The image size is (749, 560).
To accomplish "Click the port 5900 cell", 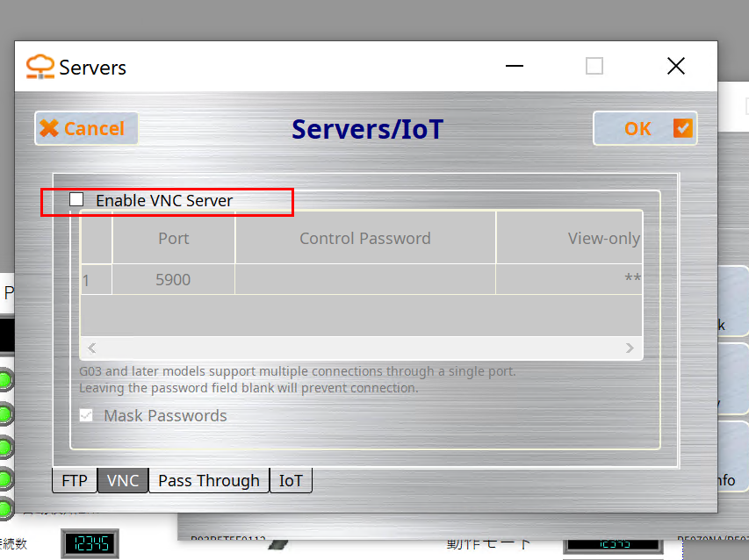I will pos(173,280).
